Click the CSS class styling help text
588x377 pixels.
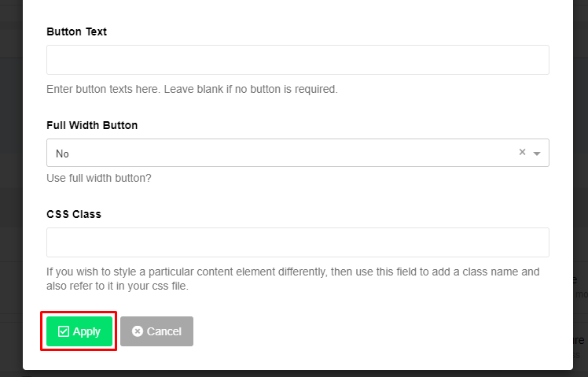tap(293, 279)
